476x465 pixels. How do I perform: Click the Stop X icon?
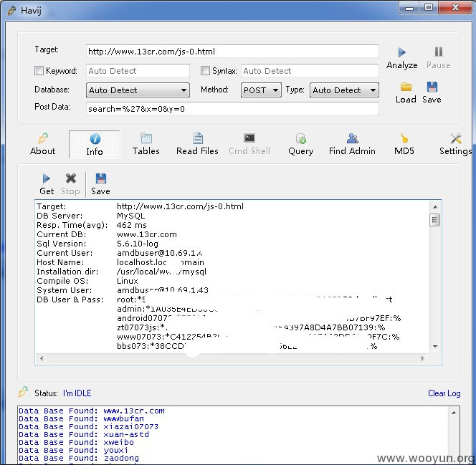(x=71, y=178)
